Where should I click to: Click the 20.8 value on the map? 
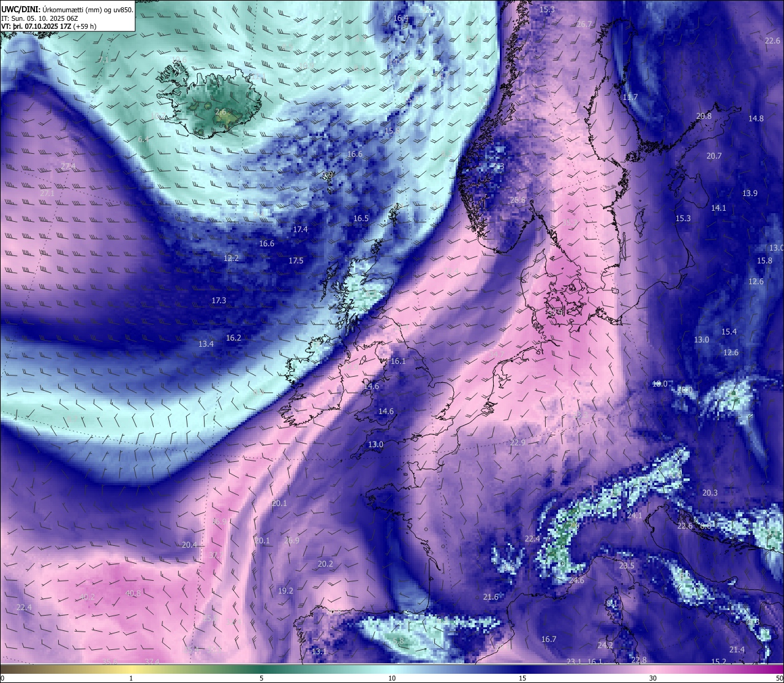point(704,116)
